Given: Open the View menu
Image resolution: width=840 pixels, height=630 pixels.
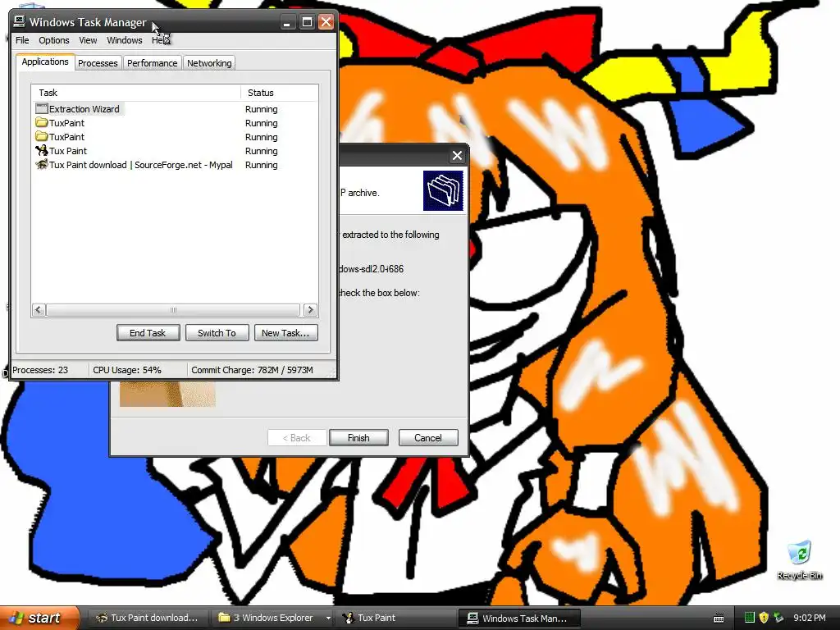Looking at the screenshot, I should tap(88, 40).
